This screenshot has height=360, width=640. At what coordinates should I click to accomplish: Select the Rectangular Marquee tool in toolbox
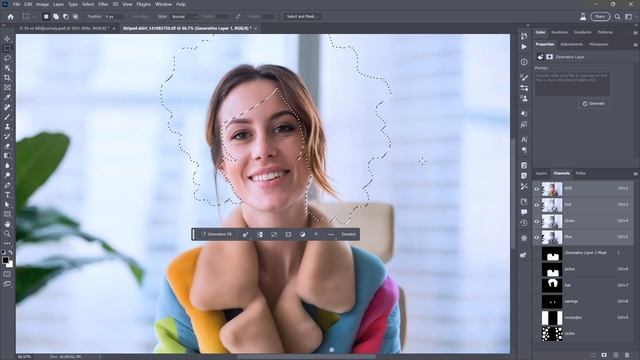click(x=7, y=48)
